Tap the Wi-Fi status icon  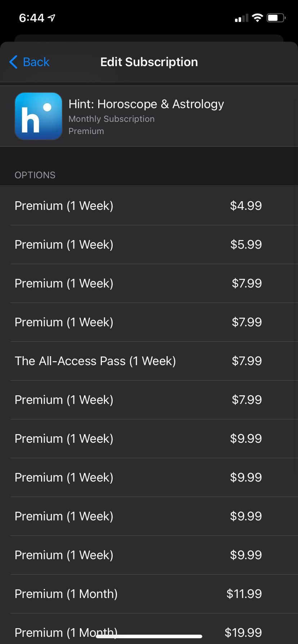257,18
